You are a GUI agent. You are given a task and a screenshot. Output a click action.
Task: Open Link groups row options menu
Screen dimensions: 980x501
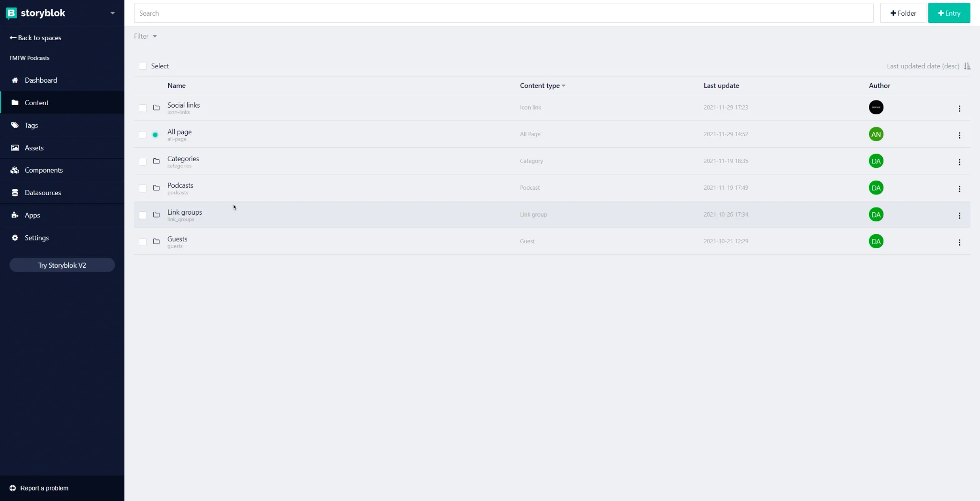[959, 216]
